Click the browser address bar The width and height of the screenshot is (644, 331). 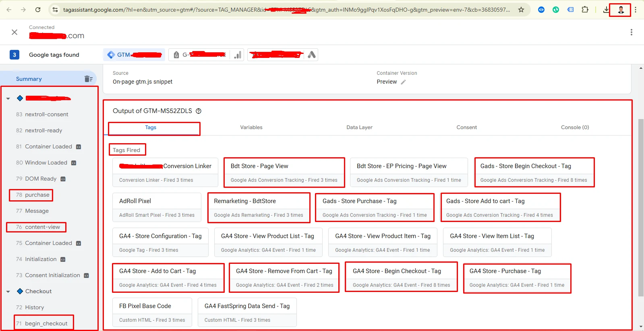point(286,10)
